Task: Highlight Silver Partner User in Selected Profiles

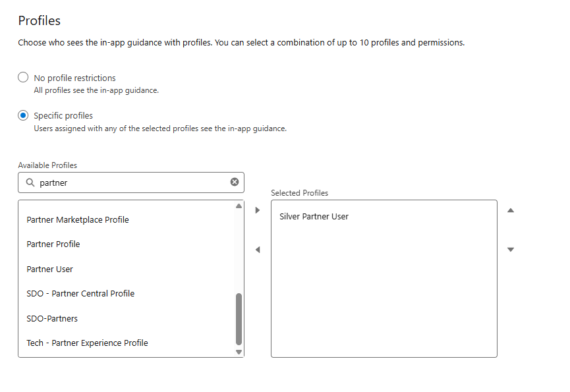Action: (x=314, y=217)
